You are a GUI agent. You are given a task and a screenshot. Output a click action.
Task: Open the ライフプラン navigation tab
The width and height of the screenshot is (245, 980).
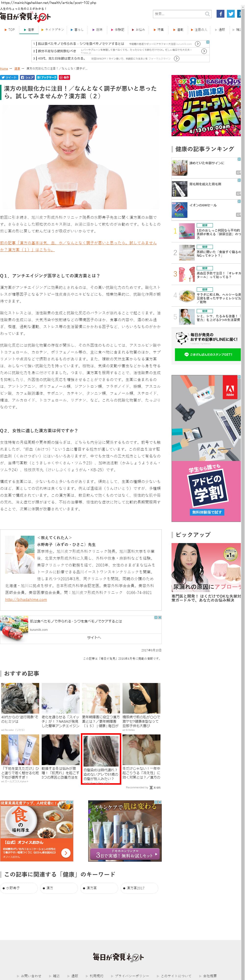[x=52, y=29]
